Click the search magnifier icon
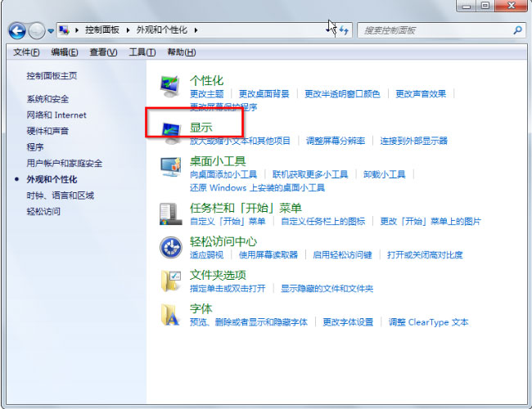This screenshot has width=532, height=409. pyautogui.click(x=517, y=30)
